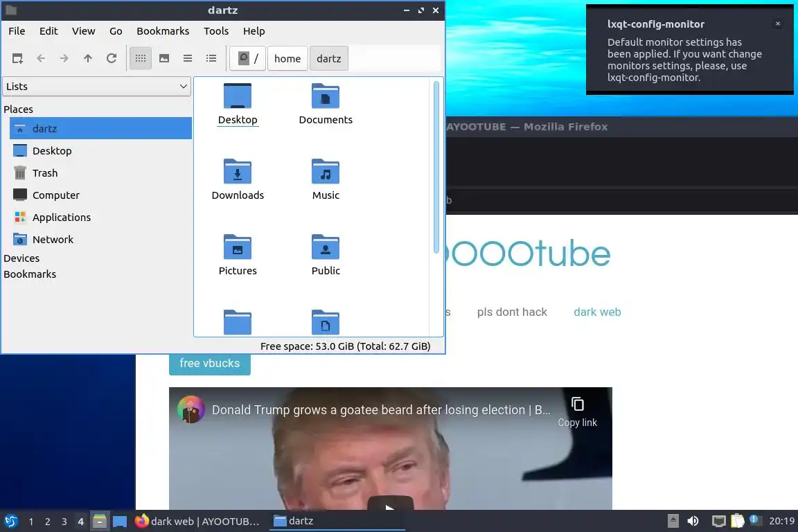
Task: Click the video channel avatar icon
Action: click(x=191, y=410)
